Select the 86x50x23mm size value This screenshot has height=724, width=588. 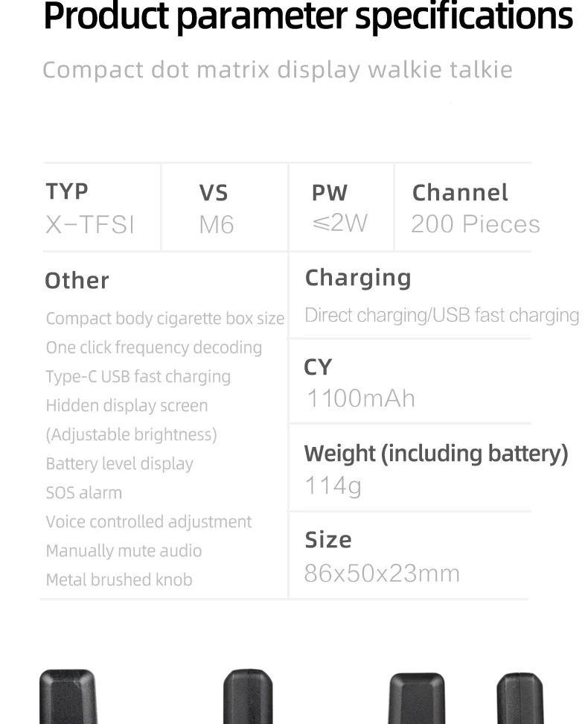pos(382,574)
